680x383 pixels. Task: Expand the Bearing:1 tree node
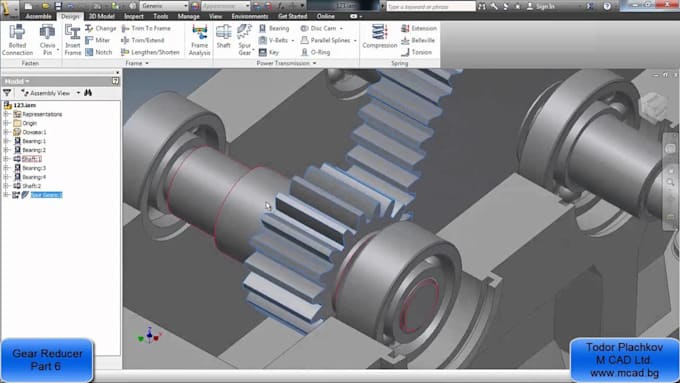[6, 141]
